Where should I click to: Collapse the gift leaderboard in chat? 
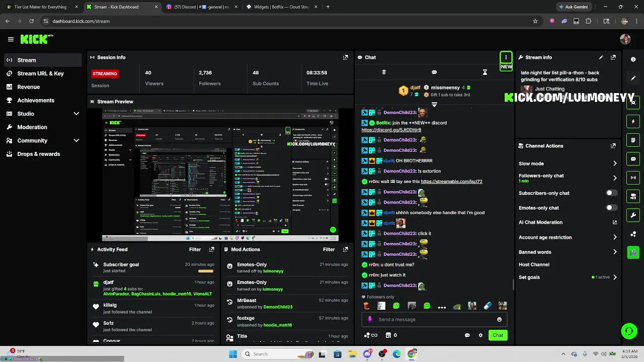coord(434,105)
